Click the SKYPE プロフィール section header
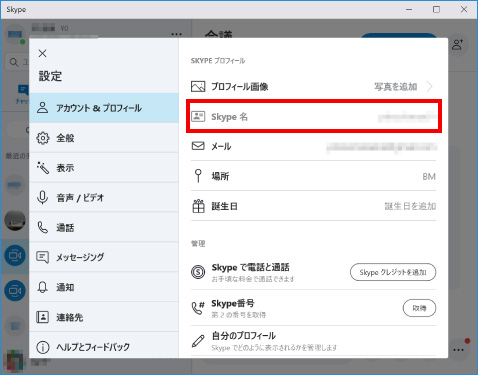 pos(218,61)
